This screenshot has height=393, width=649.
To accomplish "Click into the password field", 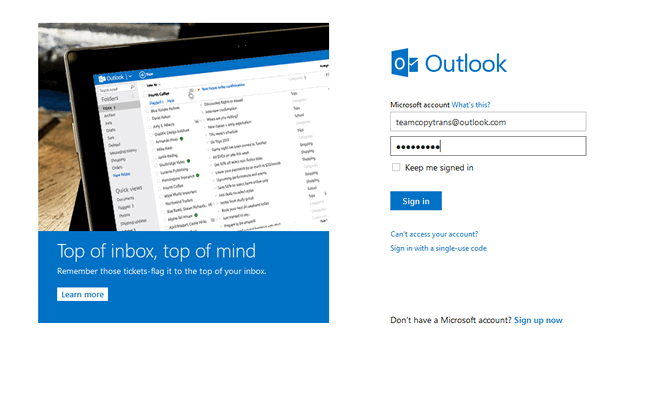I will (x=488, y=146).
